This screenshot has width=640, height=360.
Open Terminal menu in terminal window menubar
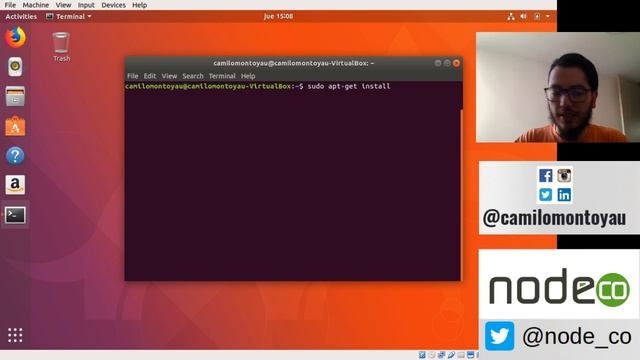222,76
